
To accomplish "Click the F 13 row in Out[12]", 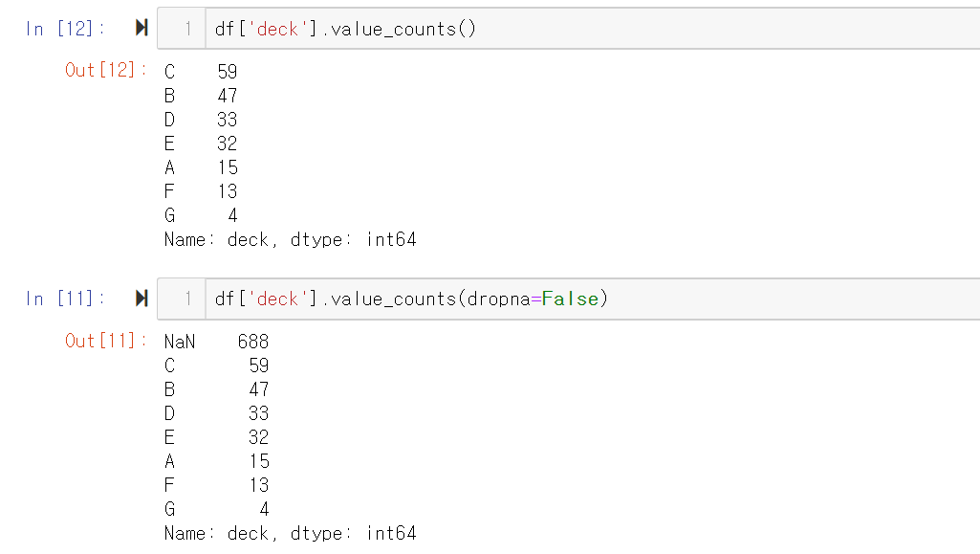I will (201, 191).
